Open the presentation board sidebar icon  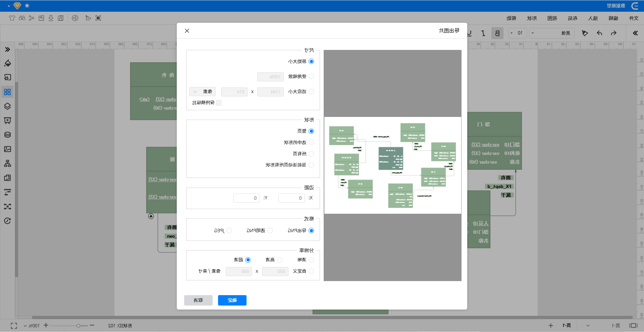[x=7, y=121]
